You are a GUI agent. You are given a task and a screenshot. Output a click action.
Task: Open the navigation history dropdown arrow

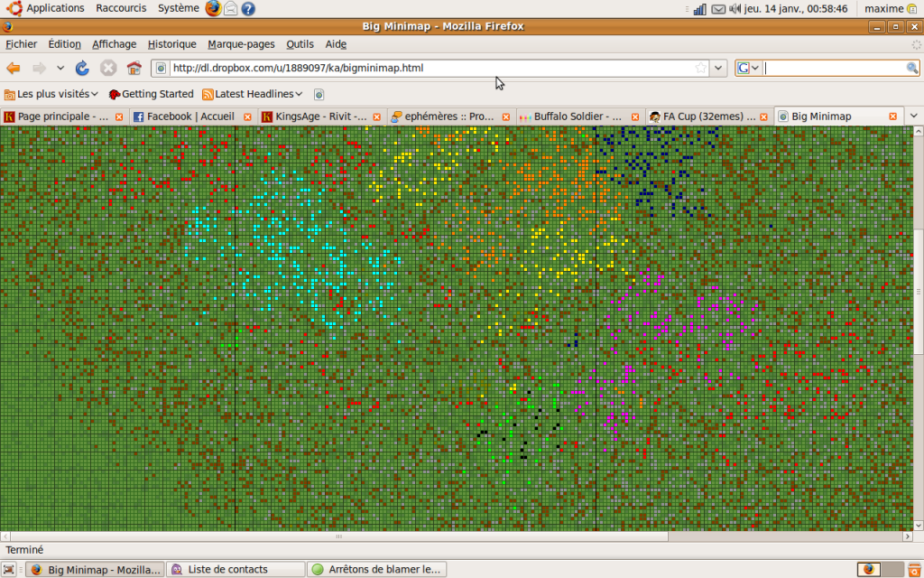(60, 69)
